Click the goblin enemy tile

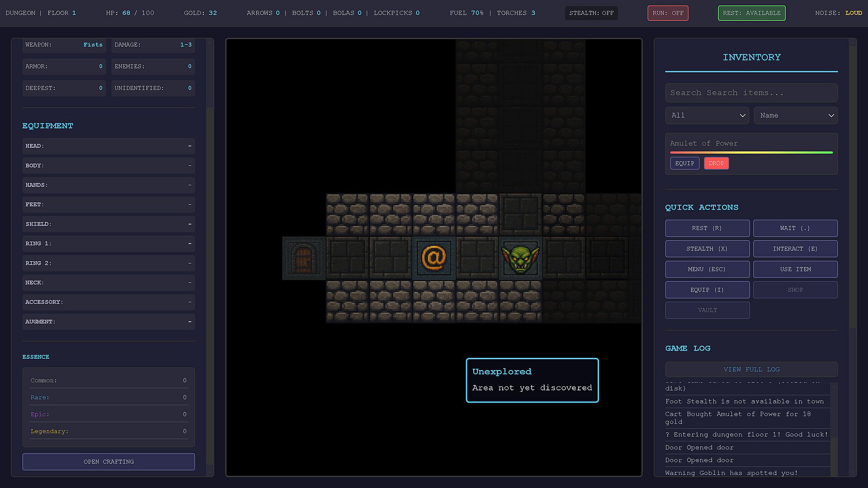520,258
